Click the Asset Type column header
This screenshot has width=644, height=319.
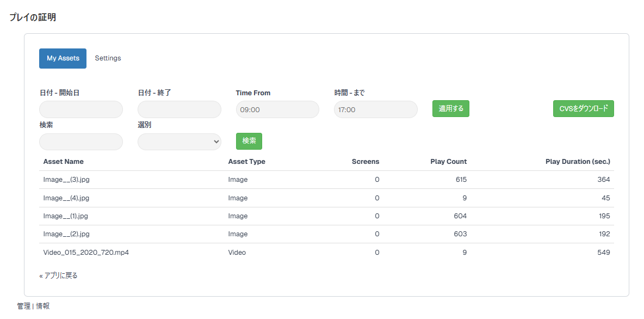[x=247, y=162]
